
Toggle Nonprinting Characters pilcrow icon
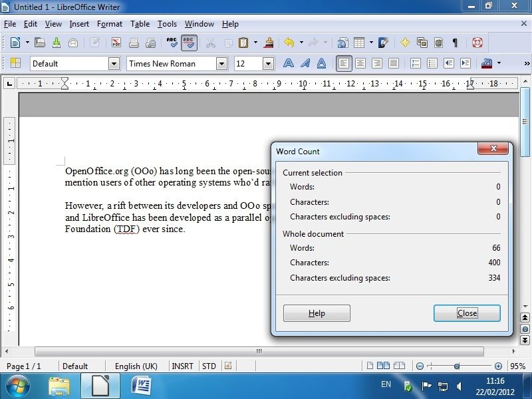coord(455,43)
